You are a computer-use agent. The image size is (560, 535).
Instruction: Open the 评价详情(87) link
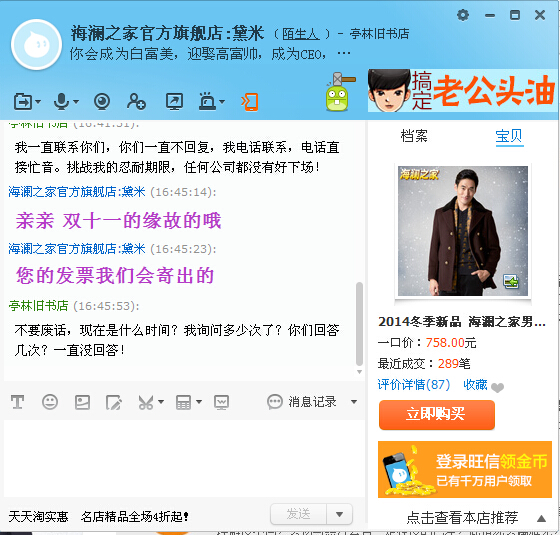click(414, 385)
